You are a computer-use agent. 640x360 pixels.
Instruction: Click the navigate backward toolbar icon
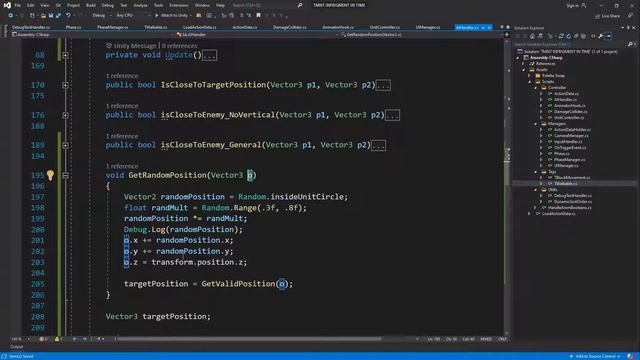(11, 16)
